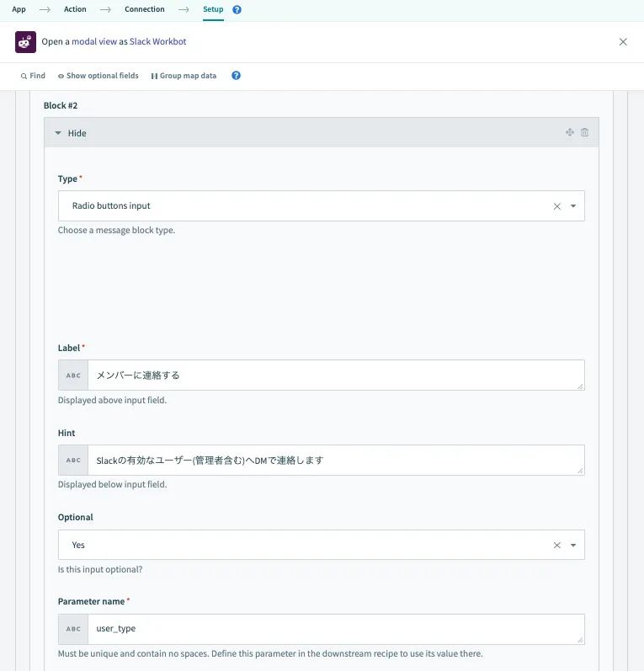Open the Type dropdown arrow
Screen dimensions: 644x671
tap(573, 206)
